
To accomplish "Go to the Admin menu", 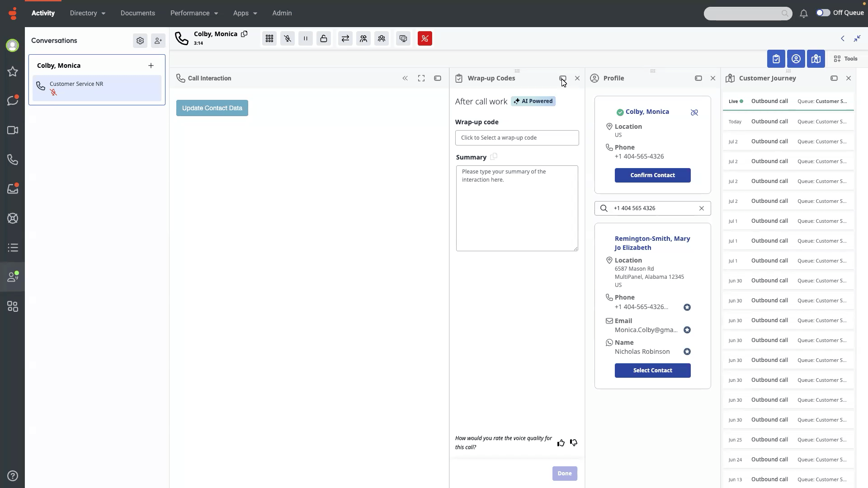I will click(x=282, y=13).
